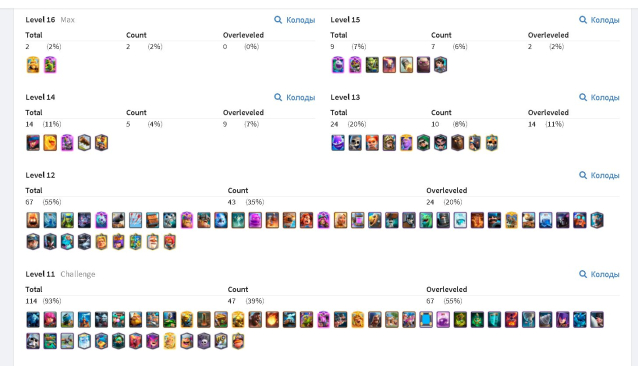Image resolution: width=638 pixels, height=366 pixels.
Task: Open the first gold-bordered card in Level 16
Action: [x=33, y=65]
